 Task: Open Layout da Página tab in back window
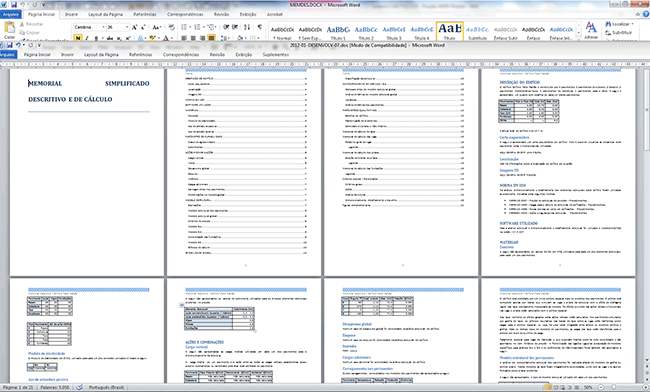pyautogui.click(x=106, y=14)
